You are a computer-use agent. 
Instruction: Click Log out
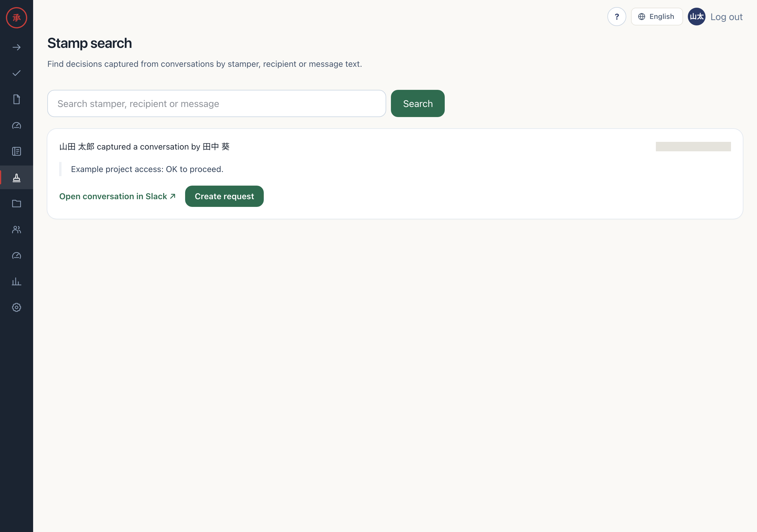[x=726, y=17]
